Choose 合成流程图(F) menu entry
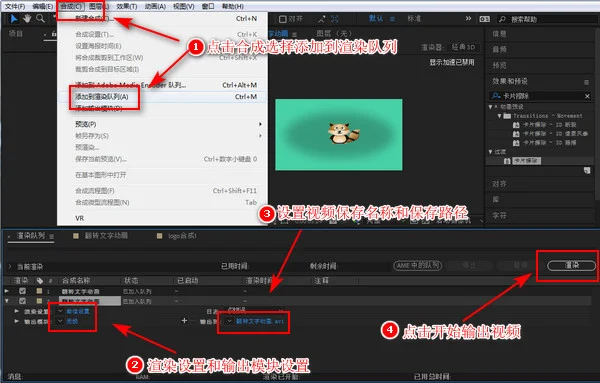 point(162,191)
